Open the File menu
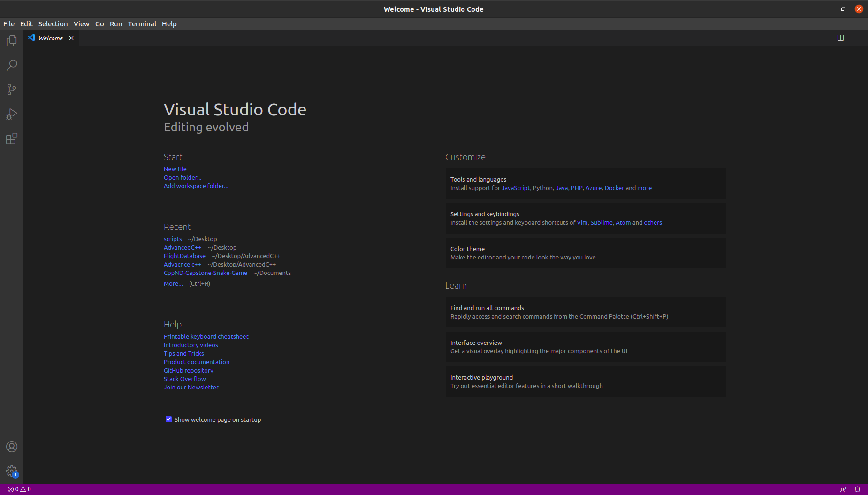Image resolution: width=868 pixels, height=495 pixels. pos(9,24)
